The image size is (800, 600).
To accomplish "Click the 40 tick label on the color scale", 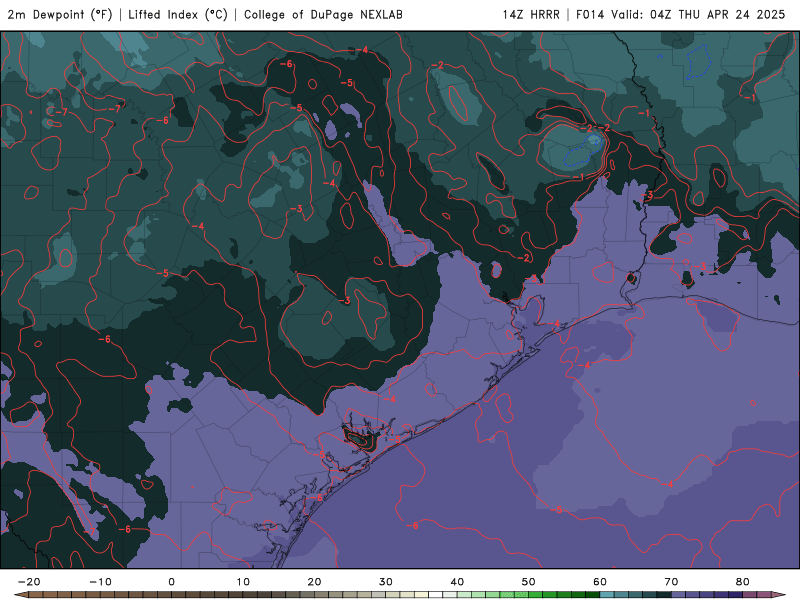I will [457, 582].
